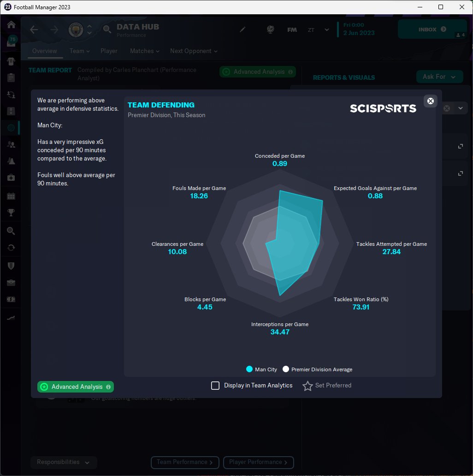
Task: Click the green Advanced Analysis button in popup
Action: (x=76, y=387)
